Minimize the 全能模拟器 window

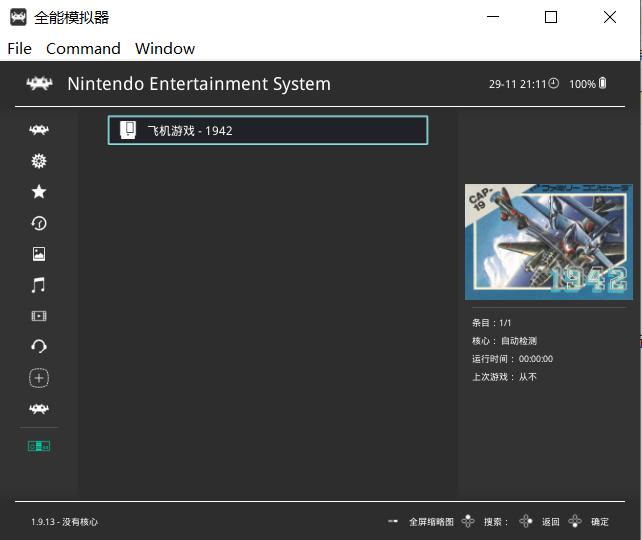pyautogui.click(x=493, y=17)
